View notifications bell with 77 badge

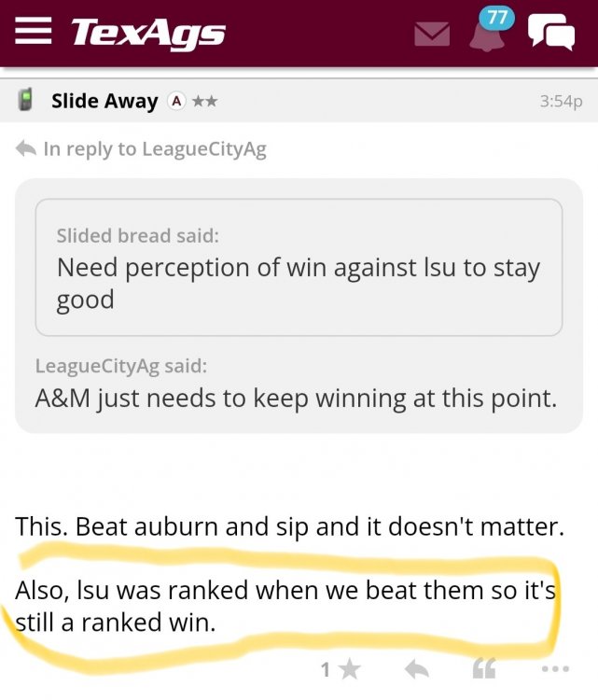coord(489,34)
